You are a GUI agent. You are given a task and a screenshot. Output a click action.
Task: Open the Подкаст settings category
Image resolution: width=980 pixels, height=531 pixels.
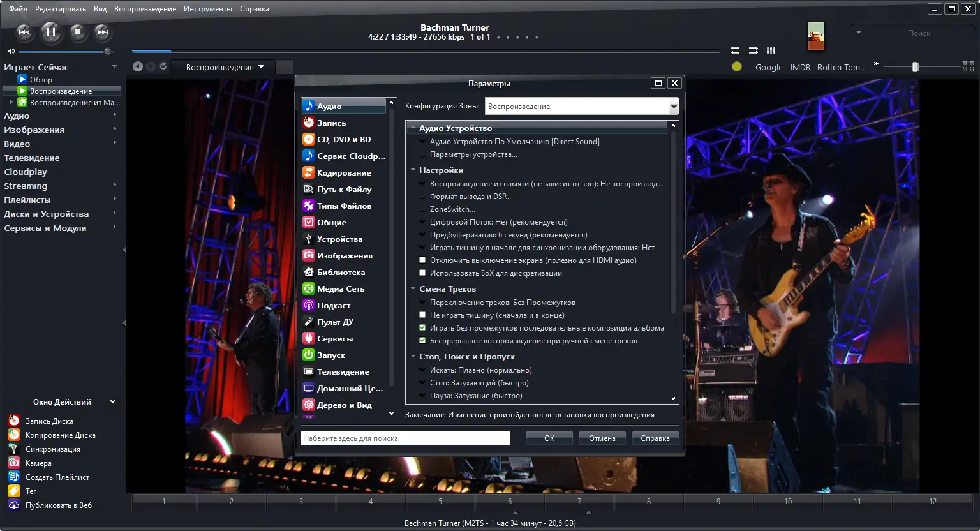click(345, 305)
